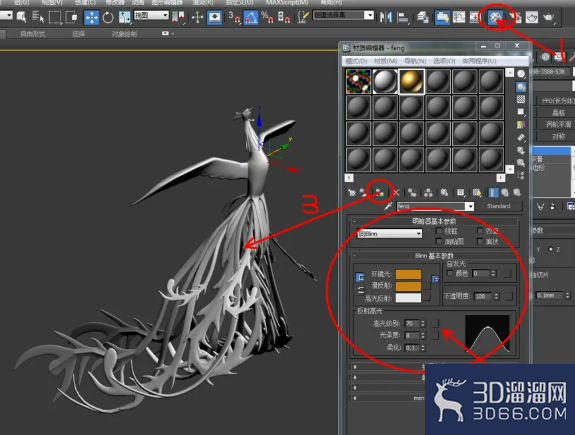Image resolution: width=575 pixels, height=435 pixels.
Task: Click the Make Preview filmstrip icon
Action: tap(521, 138)
